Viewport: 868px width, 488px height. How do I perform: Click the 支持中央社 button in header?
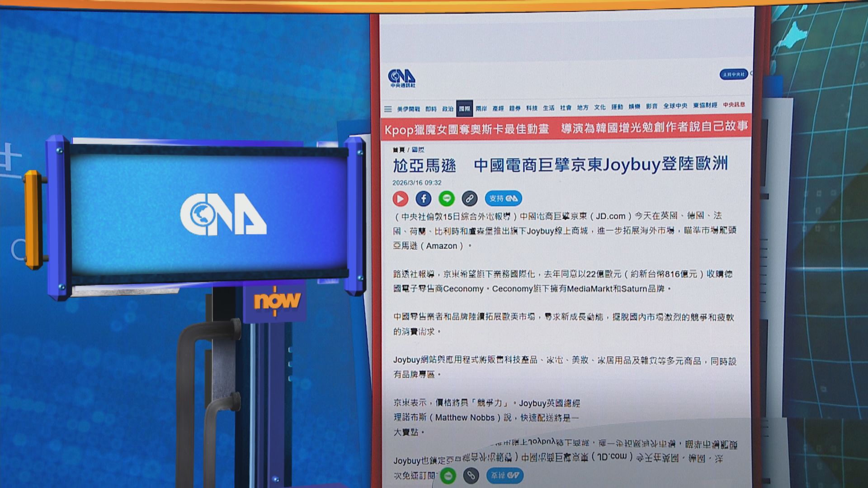coord(733,74)
